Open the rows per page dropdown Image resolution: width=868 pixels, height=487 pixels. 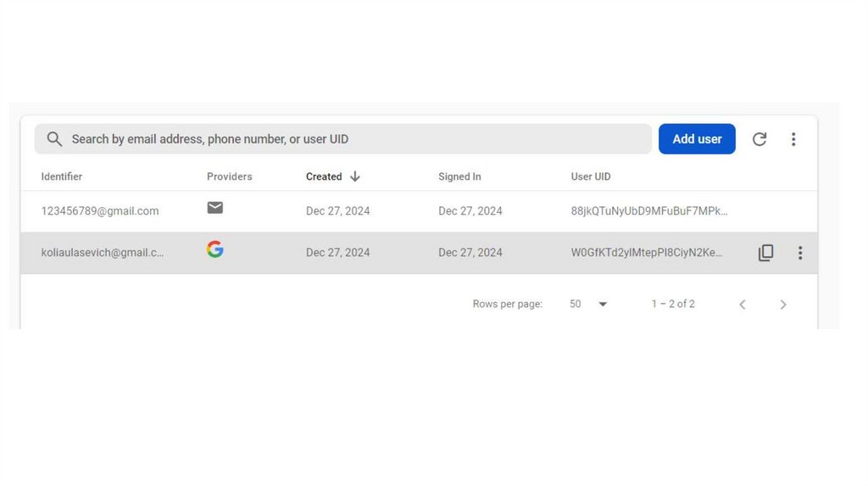click(603, 305)
